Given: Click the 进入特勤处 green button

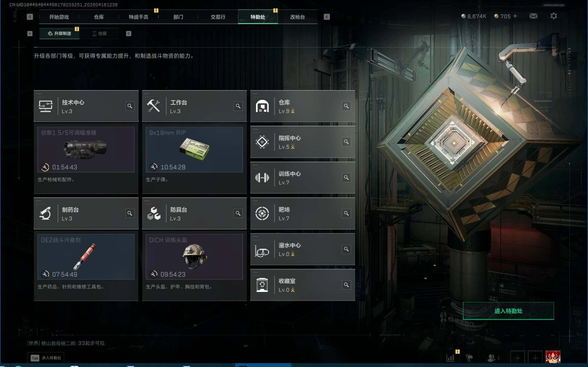Looking at the screenshot, I should [x=508, y=311].
